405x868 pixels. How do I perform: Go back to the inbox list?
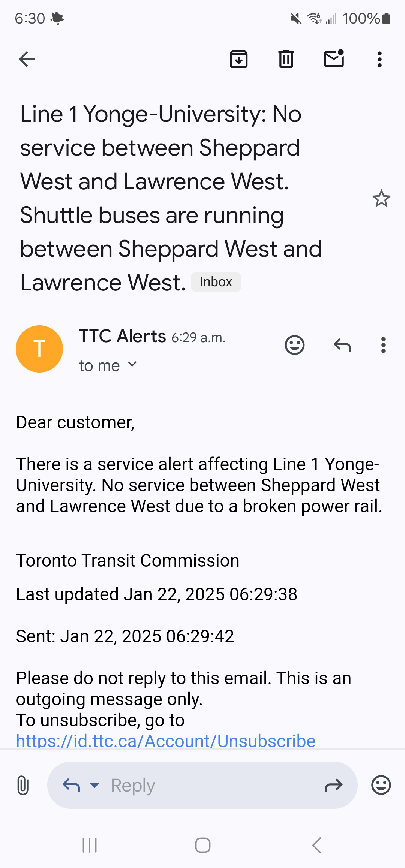[x=27, y=59]
